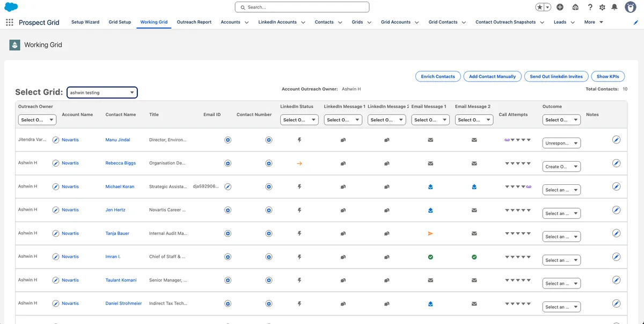Open the LinkedIn Status filter dropdown

point(299,120)
